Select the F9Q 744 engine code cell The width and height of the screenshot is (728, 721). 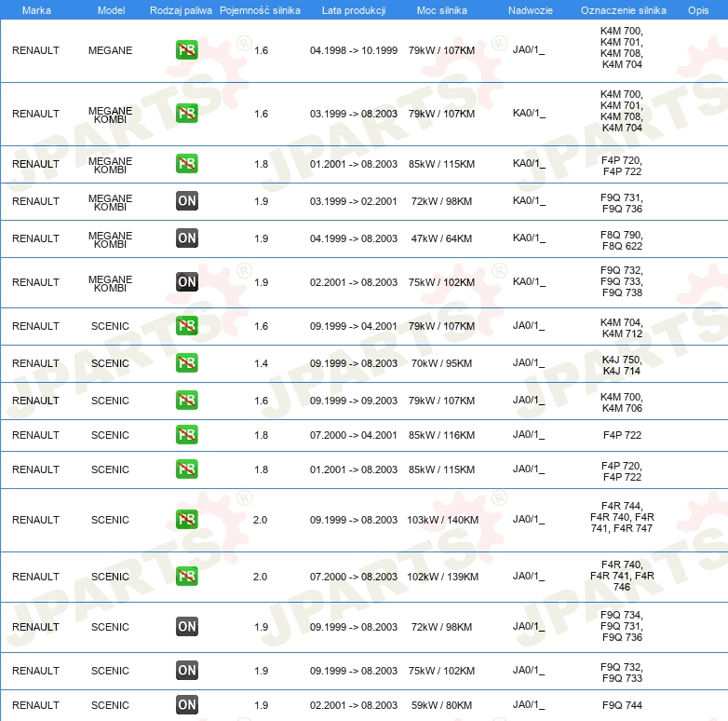[622, 705]
